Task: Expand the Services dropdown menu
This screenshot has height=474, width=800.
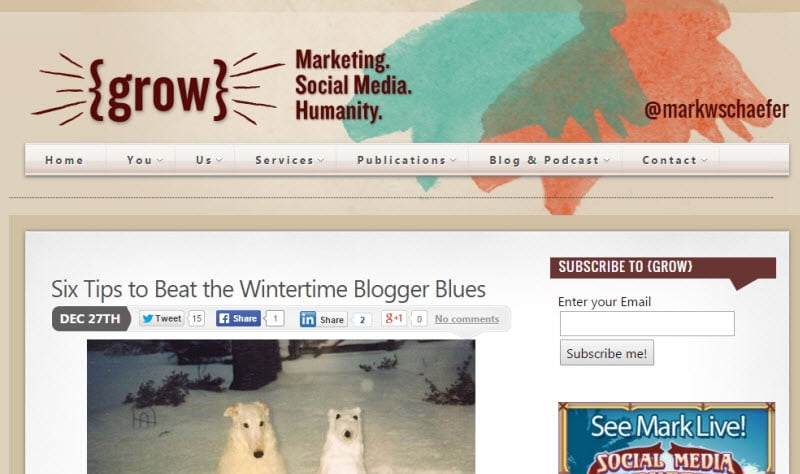Action: (x=289, y=160)
